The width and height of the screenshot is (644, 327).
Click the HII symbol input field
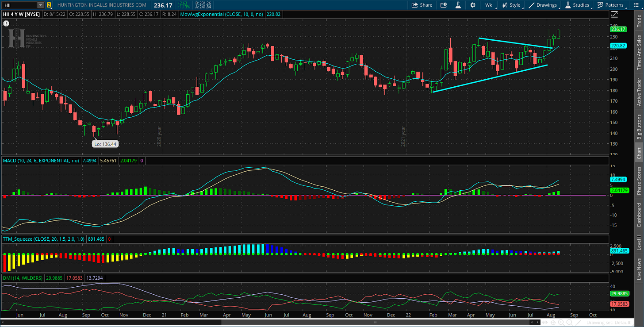click(x=19, y=5)
